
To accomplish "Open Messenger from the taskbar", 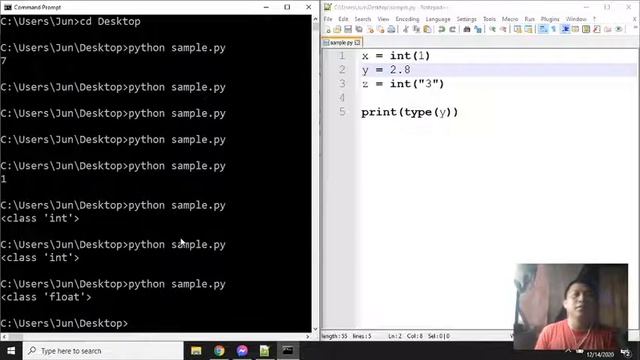I will [x=242, y=351].
